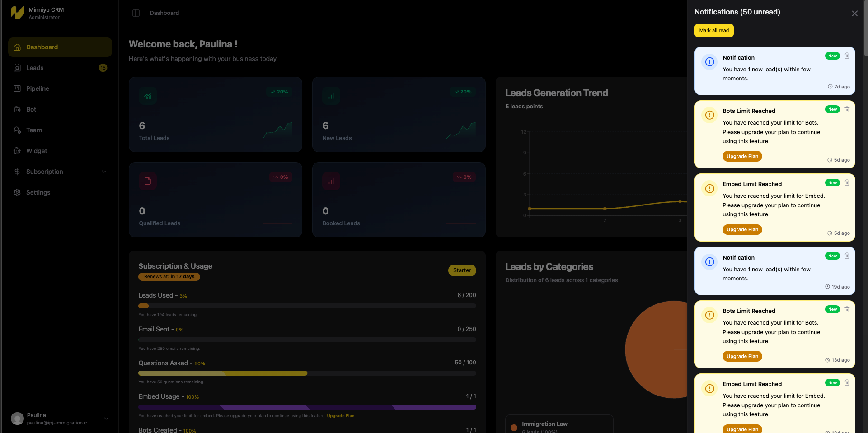This screenshot has height=433, width=868.
Task: Delete the first lead notification via trash icon
Action: click(847, 56)
